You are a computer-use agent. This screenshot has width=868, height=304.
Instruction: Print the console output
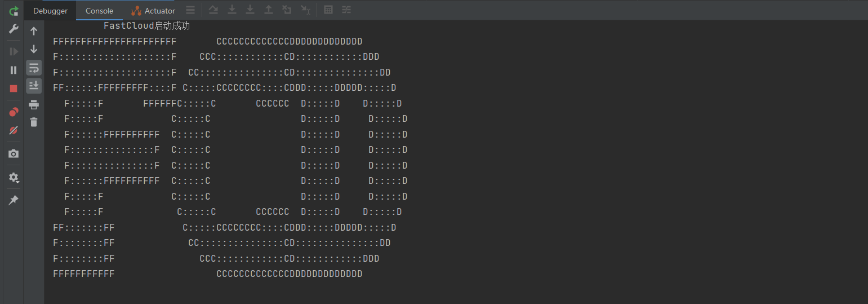[34, 104]
